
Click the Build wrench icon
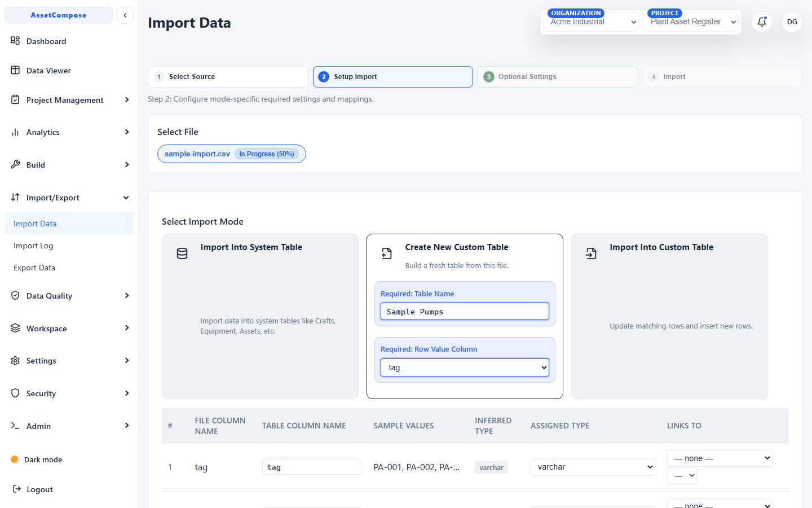coord(15,164)
